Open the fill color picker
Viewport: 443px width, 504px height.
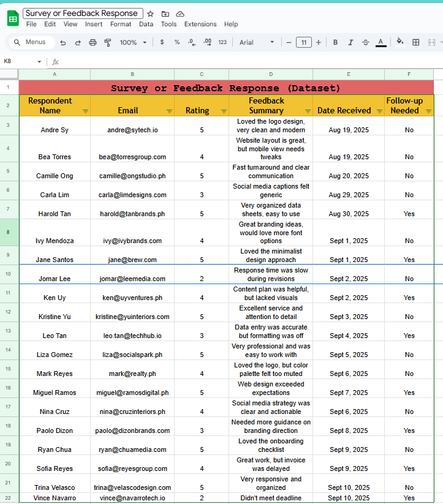click(400, 42)
